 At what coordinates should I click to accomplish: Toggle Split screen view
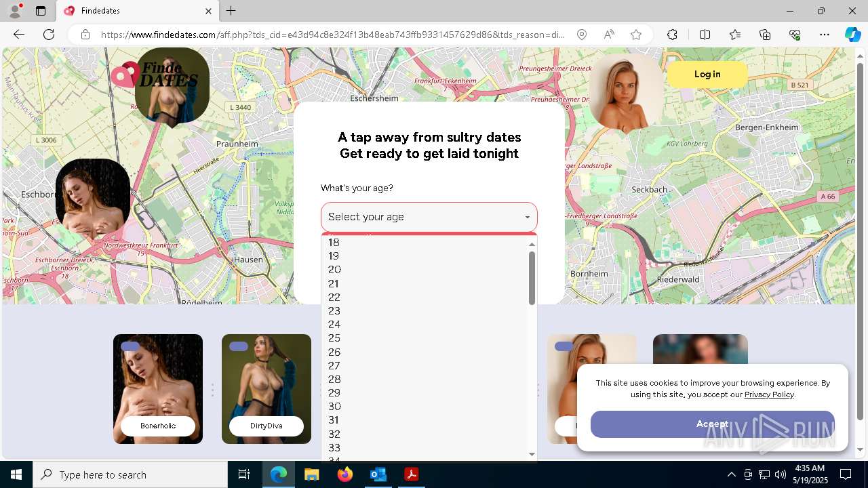[x=705, y=35]
